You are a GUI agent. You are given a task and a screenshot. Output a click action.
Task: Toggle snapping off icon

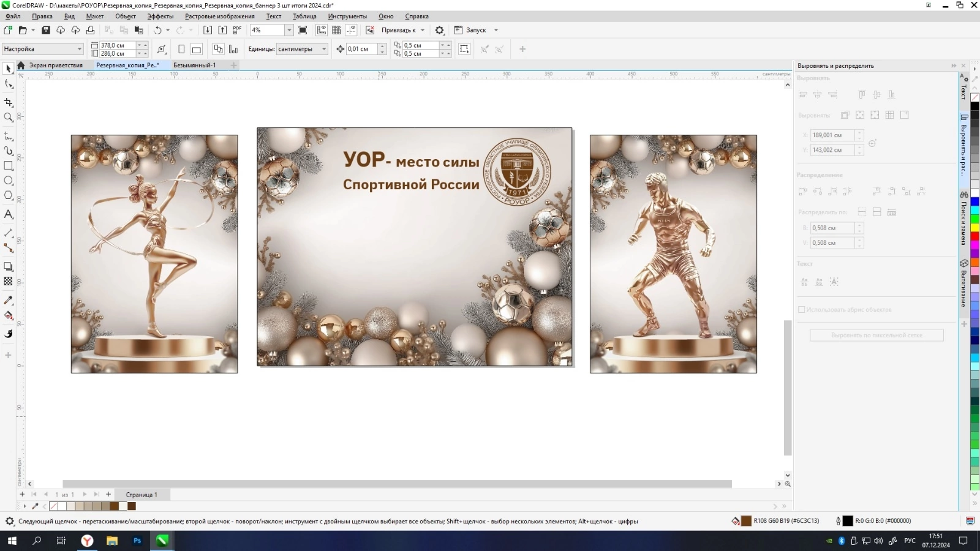tap(370, 30)
